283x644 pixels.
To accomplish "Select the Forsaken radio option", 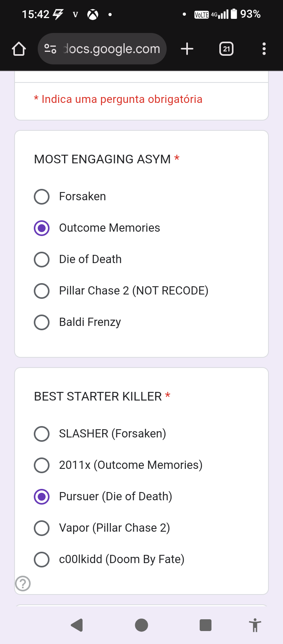I will pos(42,197).
